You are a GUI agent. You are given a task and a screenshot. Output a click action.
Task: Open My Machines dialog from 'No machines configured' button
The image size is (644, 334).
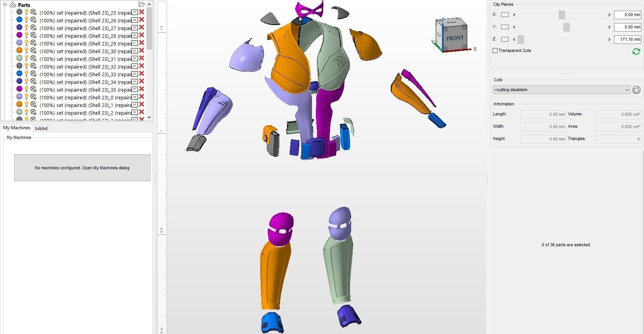pos(82,168)
